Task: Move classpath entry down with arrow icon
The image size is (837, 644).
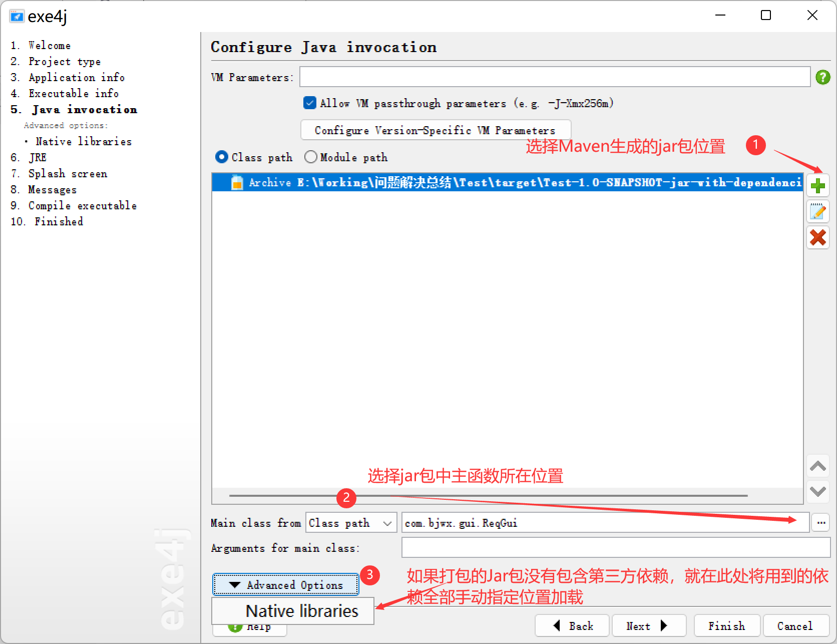Action: [x=818, y=492]
